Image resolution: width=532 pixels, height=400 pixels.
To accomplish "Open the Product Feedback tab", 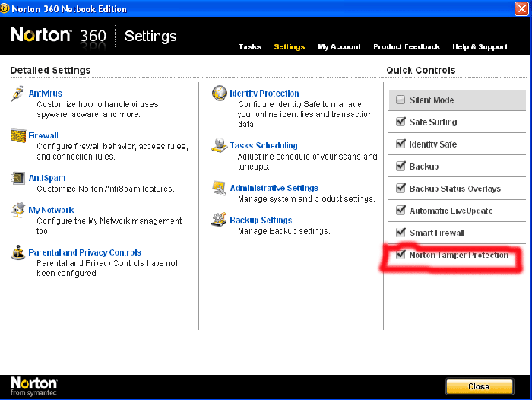I will point(407,47).
